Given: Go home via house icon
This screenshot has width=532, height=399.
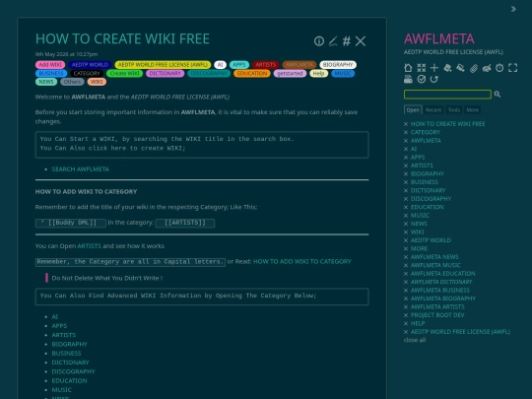Looking at the screenshot, I should tap(408, 68).
